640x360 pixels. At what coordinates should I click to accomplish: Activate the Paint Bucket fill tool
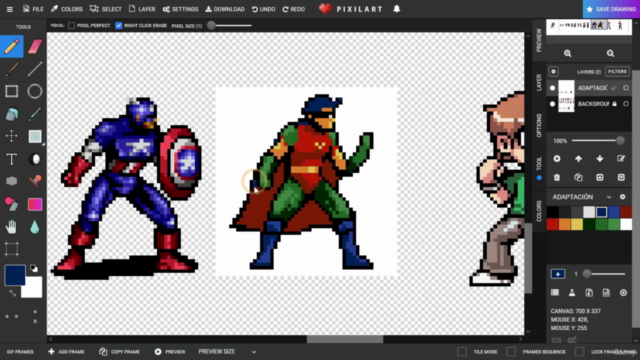point(11,114)
